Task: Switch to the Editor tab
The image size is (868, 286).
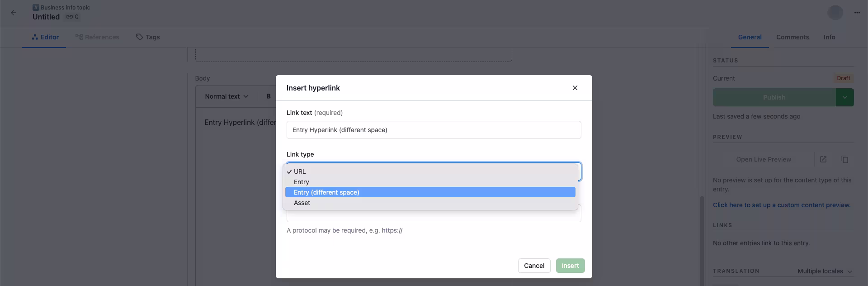Action: point(45,37)
